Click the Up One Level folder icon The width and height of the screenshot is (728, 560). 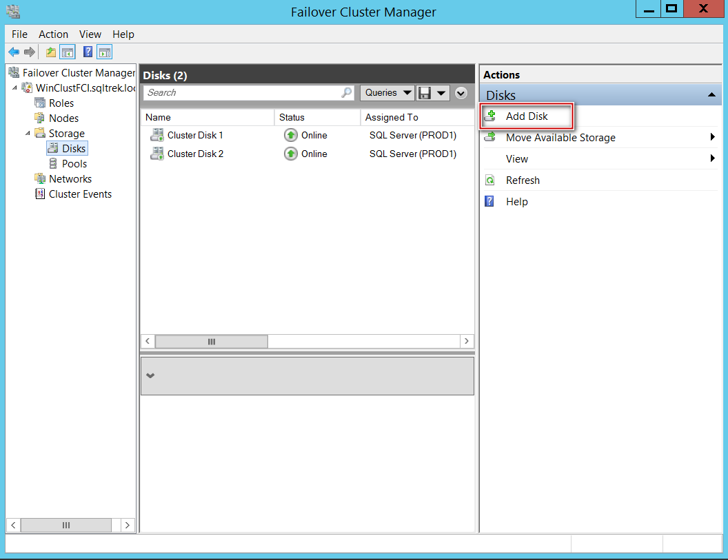click(51, 52)
